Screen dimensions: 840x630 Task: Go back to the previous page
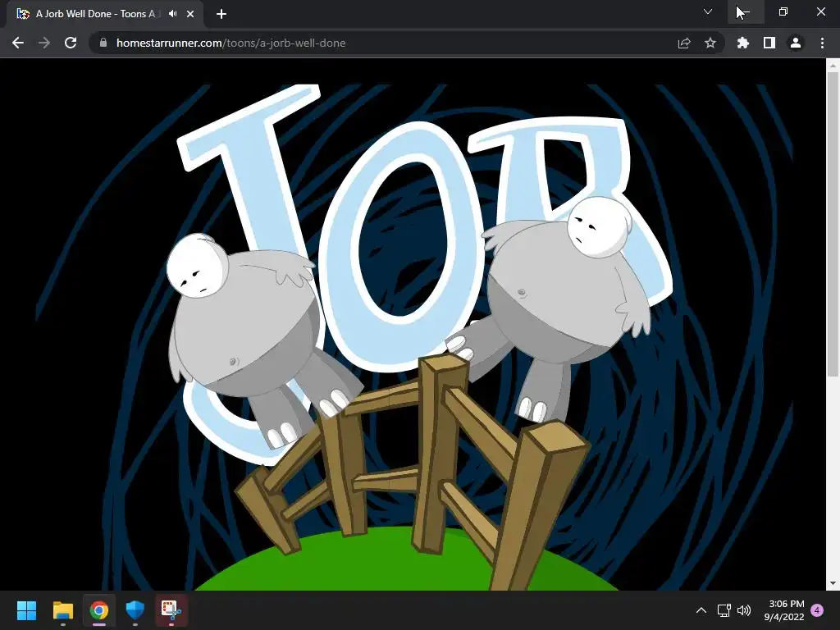click(x=18, y=43)
